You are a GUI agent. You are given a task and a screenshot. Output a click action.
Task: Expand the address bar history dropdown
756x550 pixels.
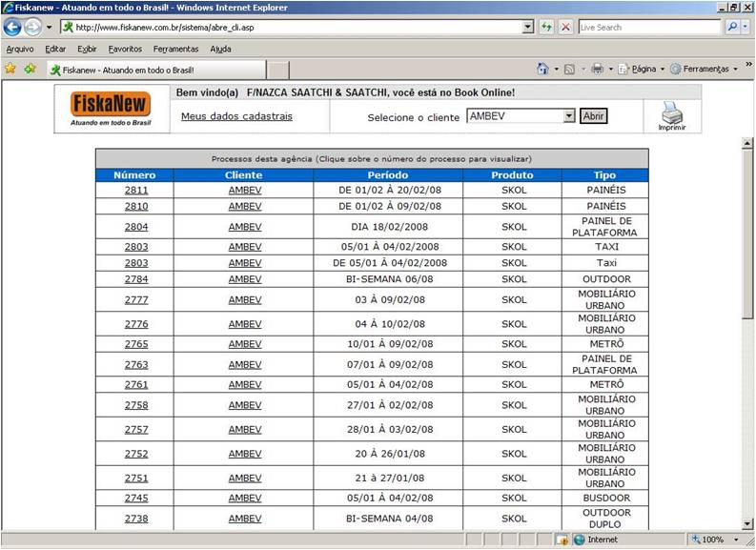[528, 28]
